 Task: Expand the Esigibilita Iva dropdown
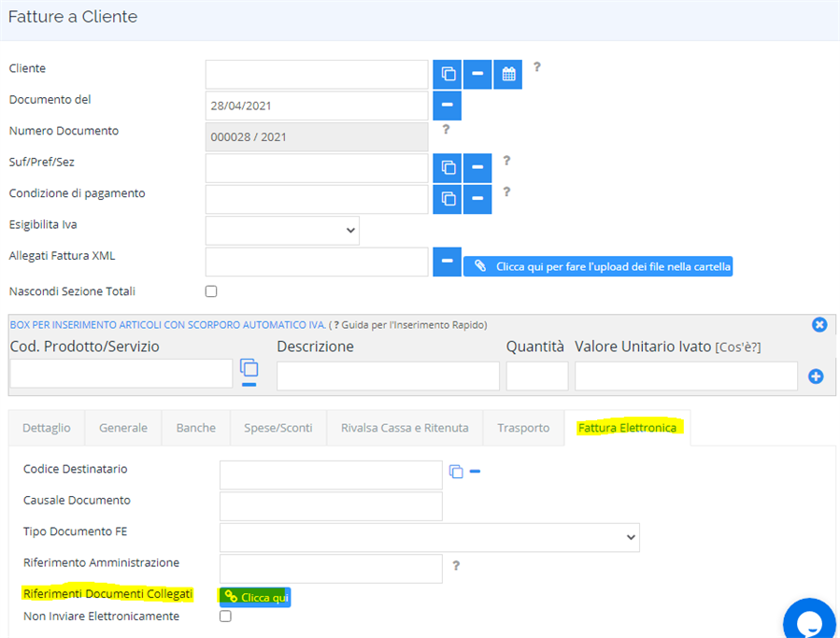click(x=282, y=231)
